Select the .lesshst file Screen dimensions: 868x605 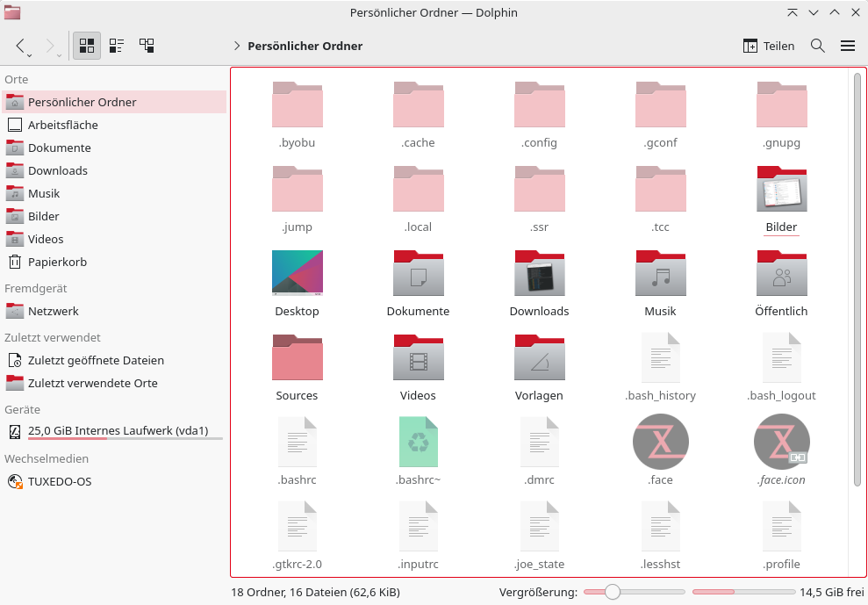tap(660, 526)
